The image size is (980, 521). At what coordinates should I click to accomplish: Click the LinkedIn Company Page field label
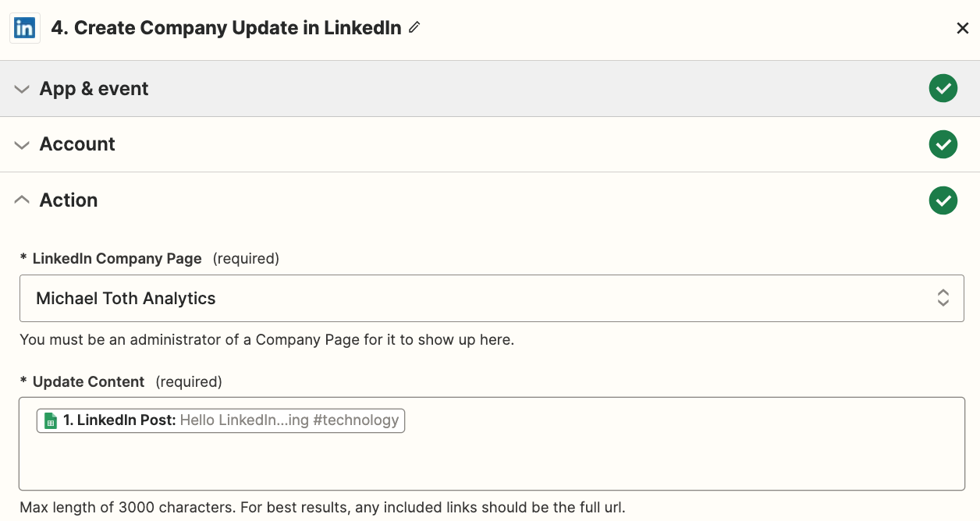pos(117,258)
